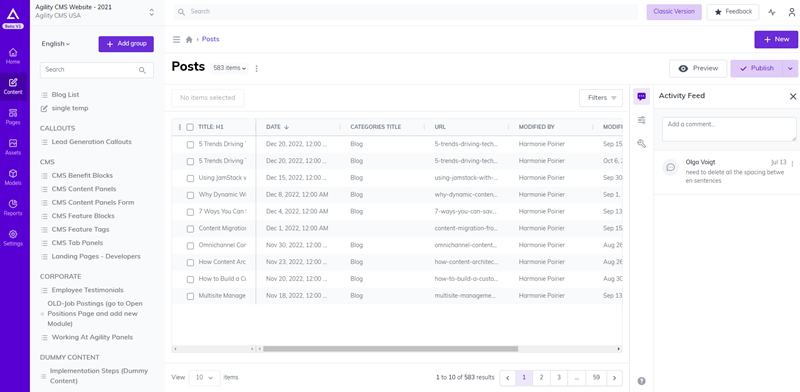Viewport: 800px width, 392px height.
Task: Check the box for 7 Ways You Can row
Action: [190, 212]
